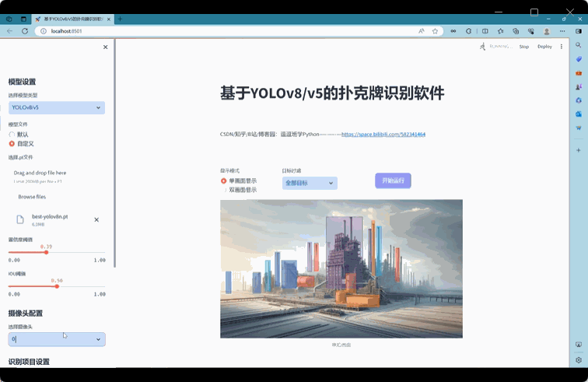The width and height of the screenshot is (588, 382).
Task: Open sidebar tools briefcase icon
Action: [x=579, y=73]
